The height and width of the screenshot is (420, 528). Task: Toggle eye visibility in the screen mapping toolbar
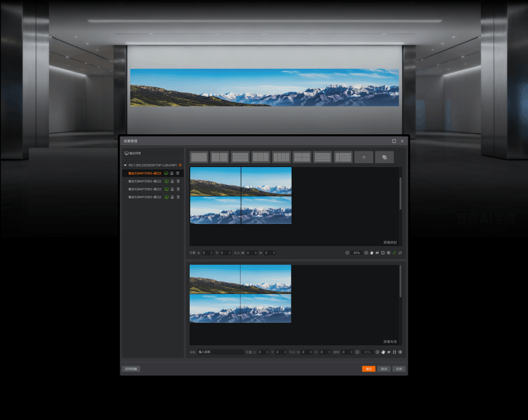377,253
